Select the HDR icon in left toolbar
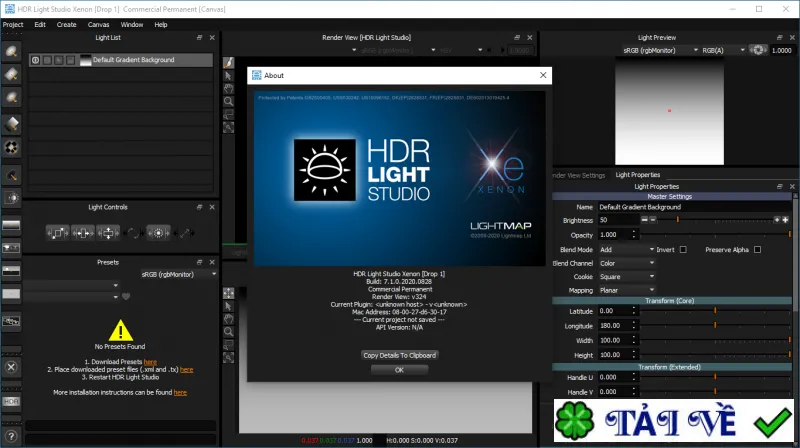The height and width of the screenshot is (448, 800). (x=11, y=402)
